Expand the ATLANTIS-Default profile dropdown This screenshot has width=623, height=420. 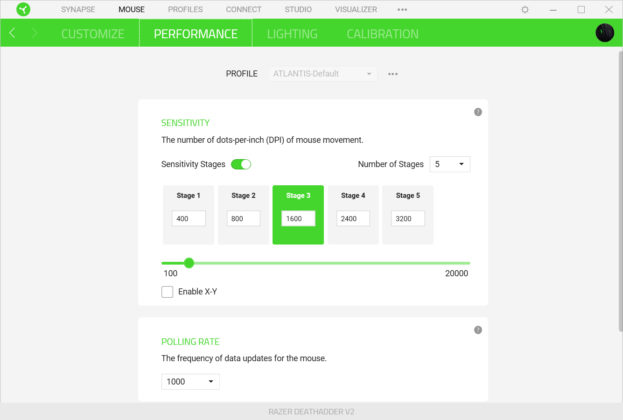pyautogui.click(x=325, y=74)
